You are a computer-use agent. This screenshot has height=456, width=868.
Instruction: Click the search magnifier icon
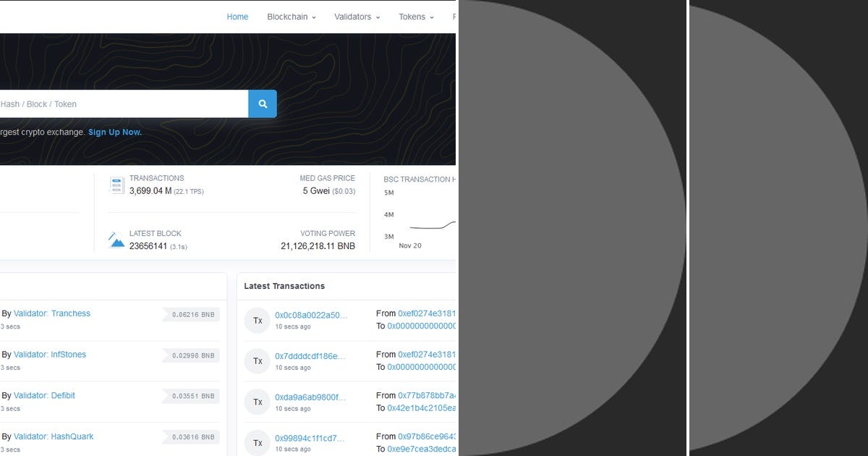[x=261, y=104]
